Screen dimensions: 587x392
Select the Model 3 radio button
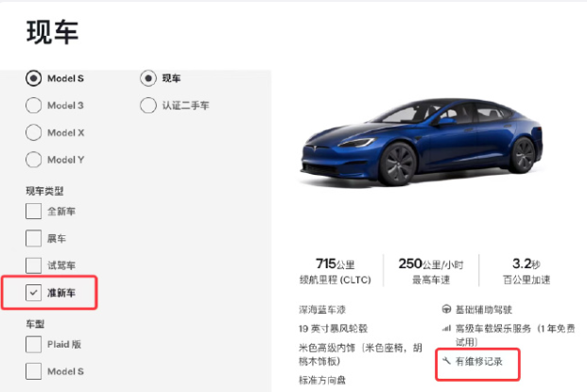pyautogui.click(x=33, y=106)
